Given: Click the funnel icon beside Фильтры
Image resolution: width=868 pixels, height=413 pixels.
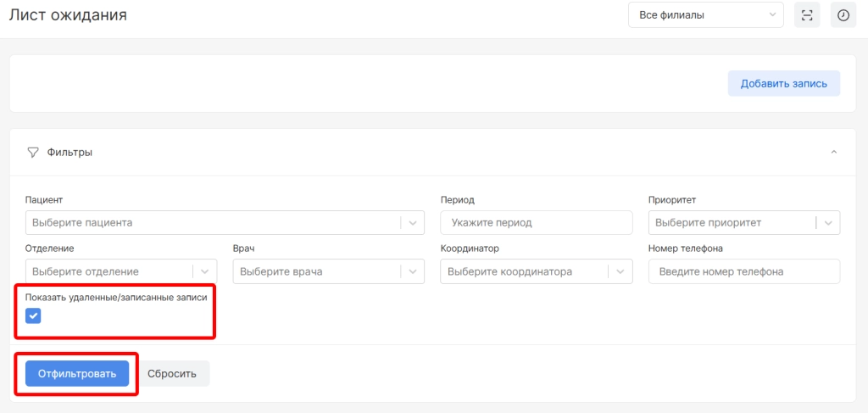Looking at the screenshot, I should click(33, 153).
